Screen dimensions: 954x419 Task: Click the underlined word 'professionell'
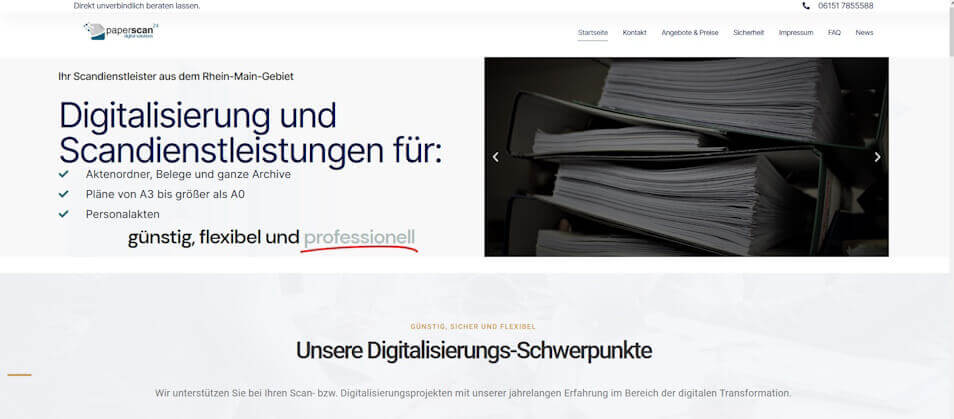click(x=360, y=238)
